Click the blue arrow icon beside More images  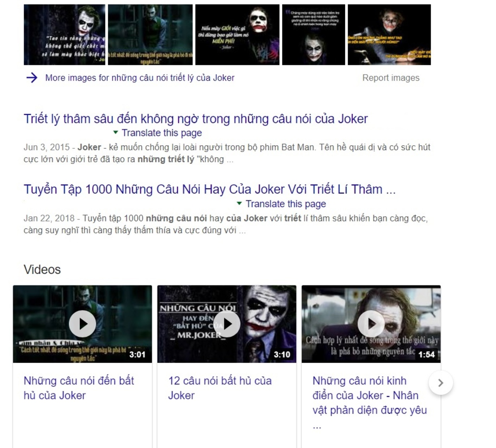point(32,78)
